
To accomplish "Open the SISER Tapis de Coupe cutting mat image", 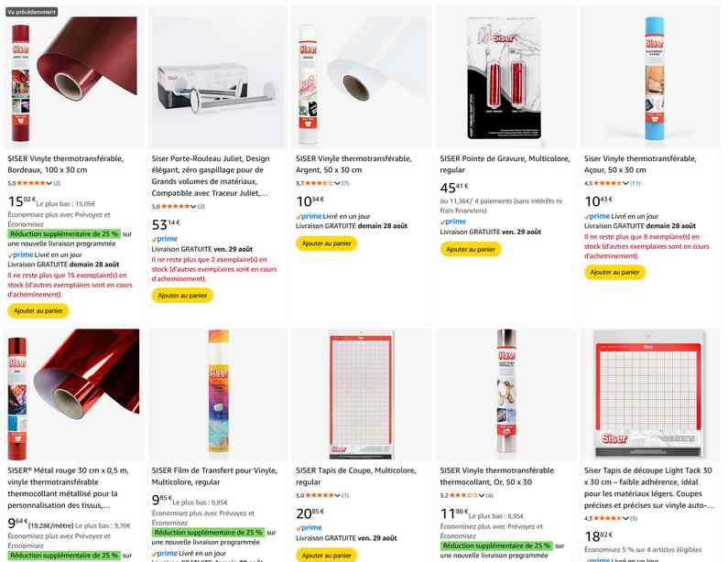I will point(361,394).
